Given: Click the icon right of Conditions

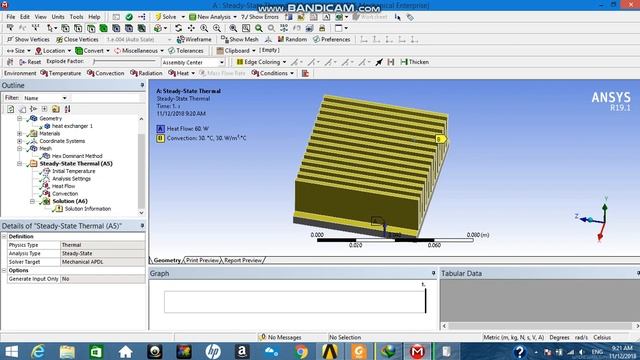Looking at the screenshot, I should [305, 73].
